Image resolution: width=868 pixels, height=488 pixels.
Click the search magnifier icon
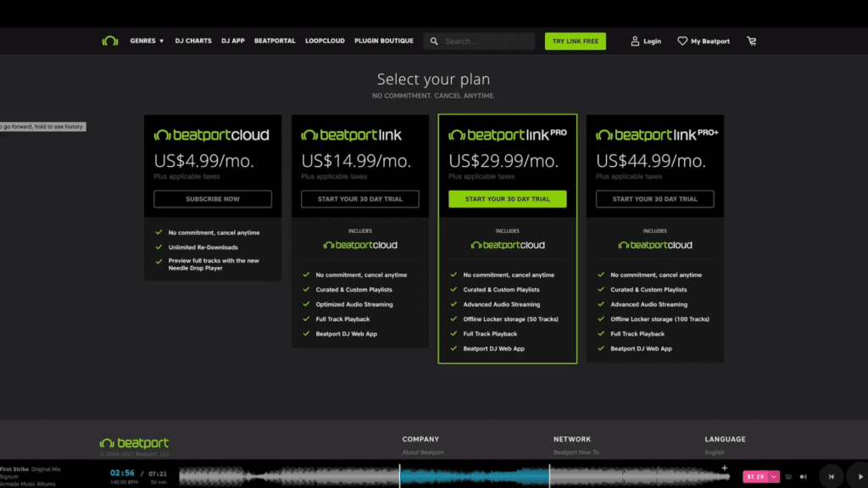pyautogui.click(x=434, y=41)
